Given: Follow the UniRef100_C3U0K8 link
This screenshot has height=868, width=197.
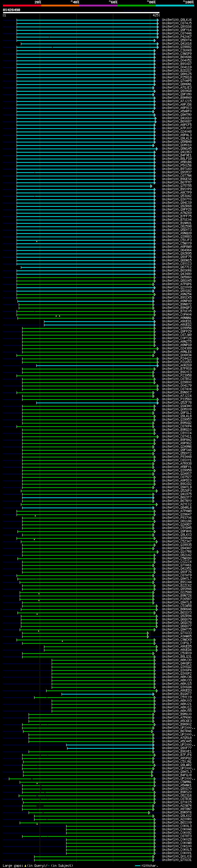Looking at the screenshot, I should (177, 50).
